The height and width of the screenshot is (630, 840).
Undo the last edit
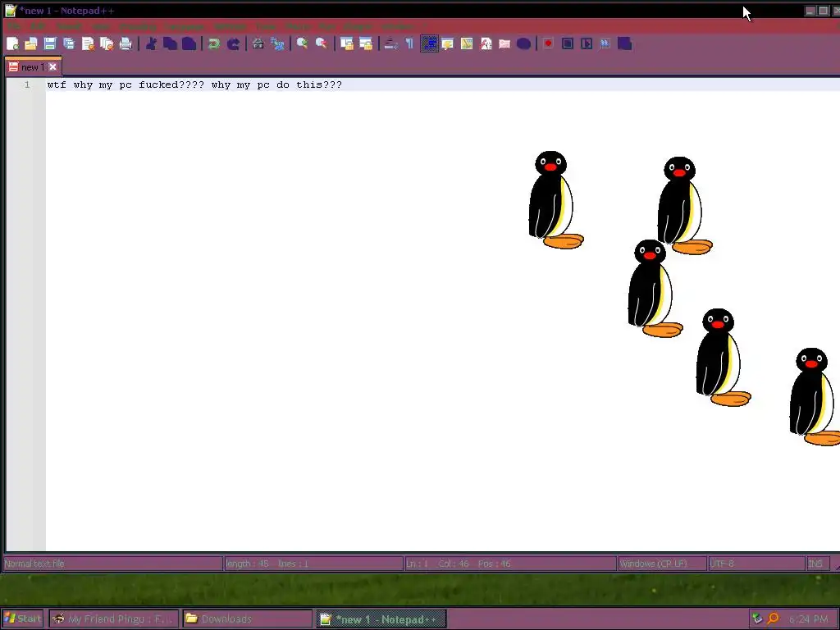coord(214,44)
